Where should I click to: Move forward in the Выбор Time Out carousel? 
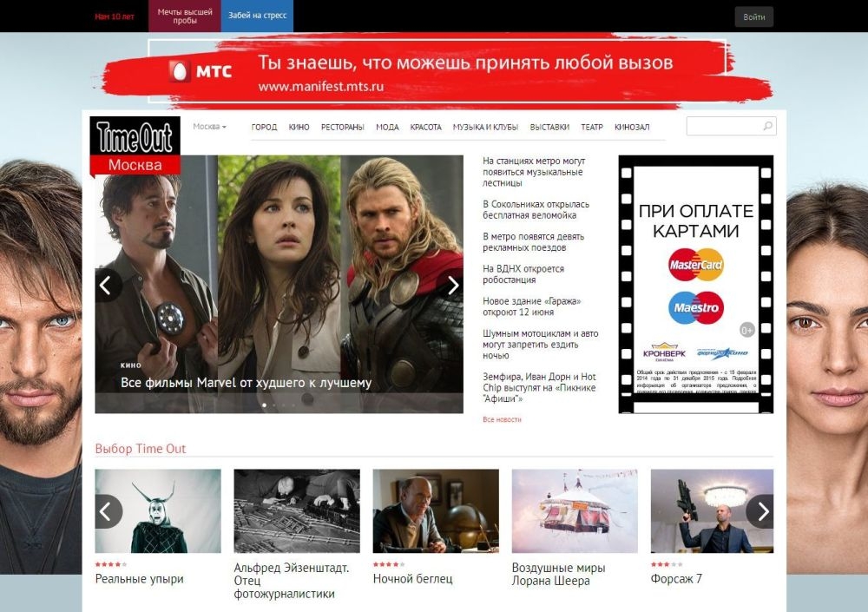coord(761,511)
